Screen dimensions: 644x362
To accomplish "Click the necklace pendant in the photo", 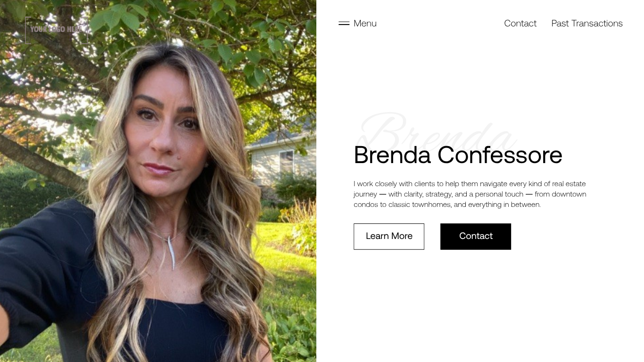I will (x=171, y=252).
